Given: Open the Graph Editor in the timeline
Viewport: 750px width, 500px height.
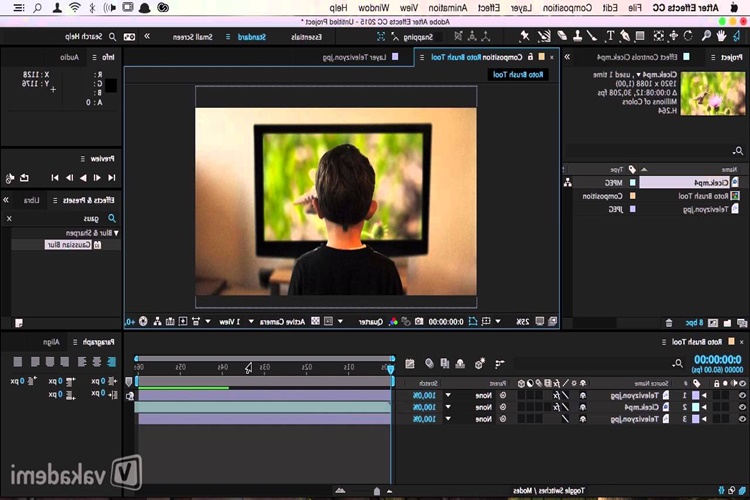Looking at the screenshot, I should [x=409, y=364].
